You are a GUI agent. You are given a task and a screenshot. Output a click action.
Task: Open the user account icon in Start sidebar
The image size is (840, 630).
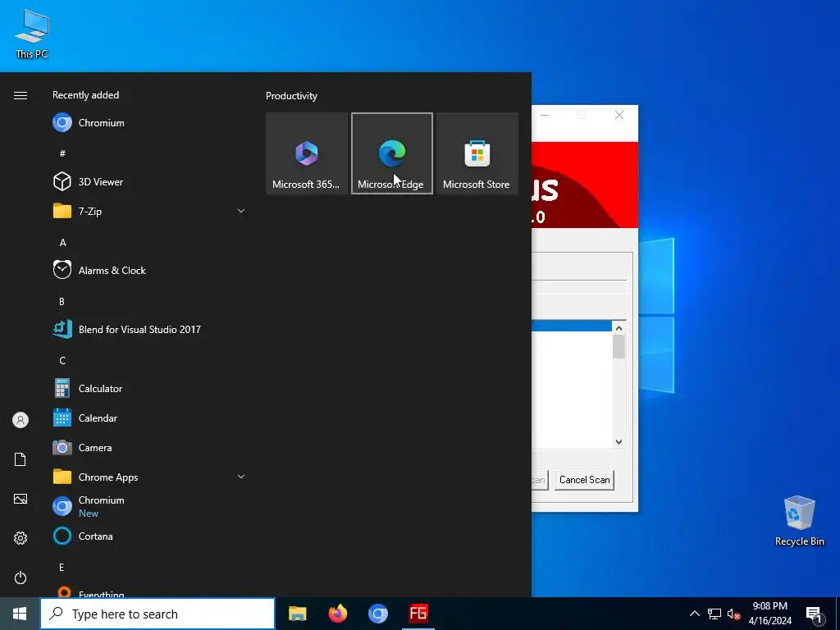(x=21, y=420)
